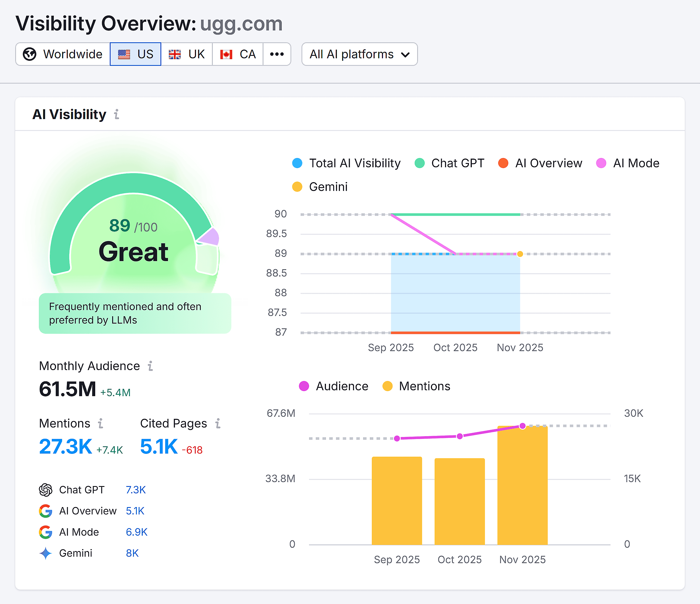Select the CA country filter
The height and width of the screenshot is (604, 700).
pos(237,54)
